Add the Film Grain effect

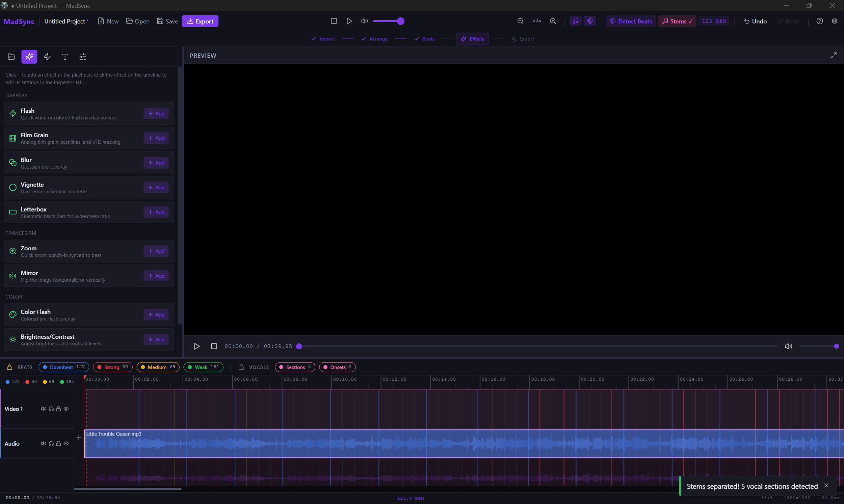point(156,138)
